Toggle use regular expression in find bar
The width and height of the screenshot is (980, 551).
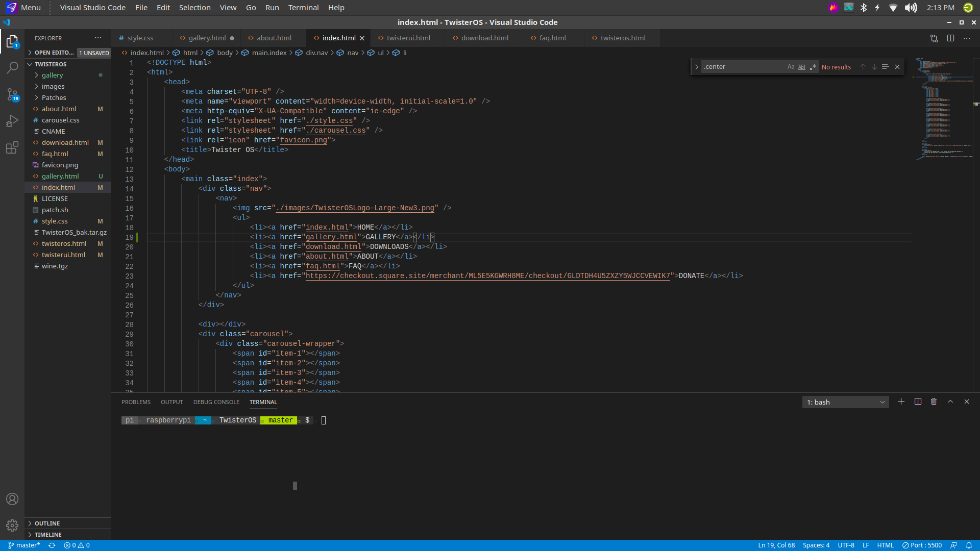(x=813, y=67)
